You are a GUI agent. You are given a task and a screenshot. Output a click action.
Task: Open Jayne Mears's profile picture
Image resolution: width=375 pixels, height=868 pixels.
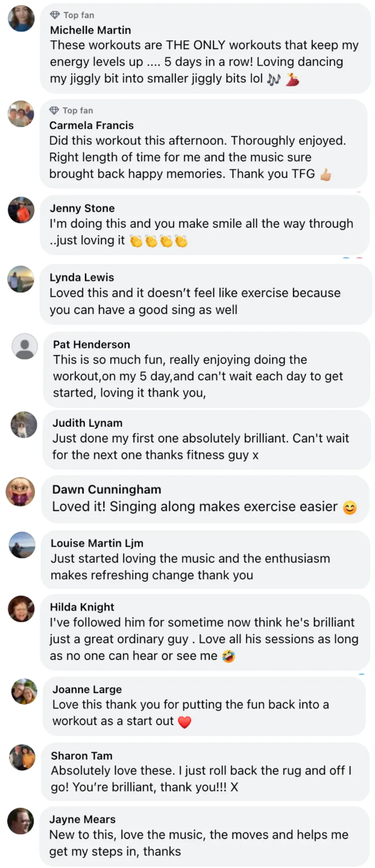[x=20, y=821]
